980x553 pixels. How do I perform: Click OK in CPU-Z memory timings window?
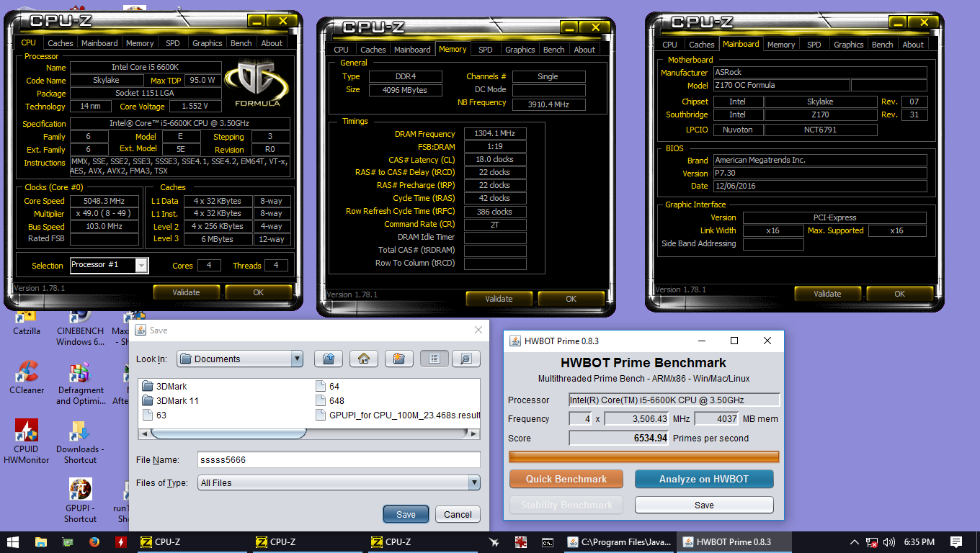pyautogui.click(x=571, y=299)
